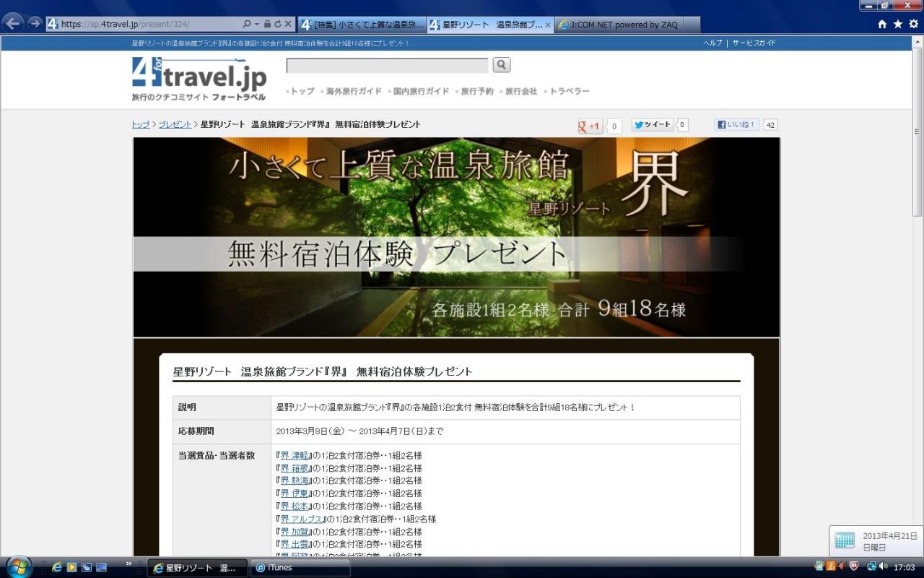The height and width of the screenshot is (578, 924).
Task: Open the 界 出雲 link
Action: click(x=295, y=544)
